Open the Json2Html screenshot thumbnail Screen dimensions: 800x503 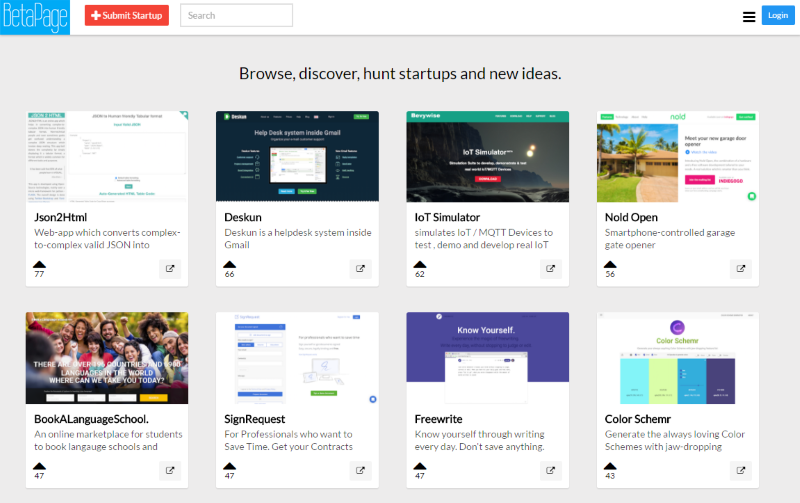(107, 157)
